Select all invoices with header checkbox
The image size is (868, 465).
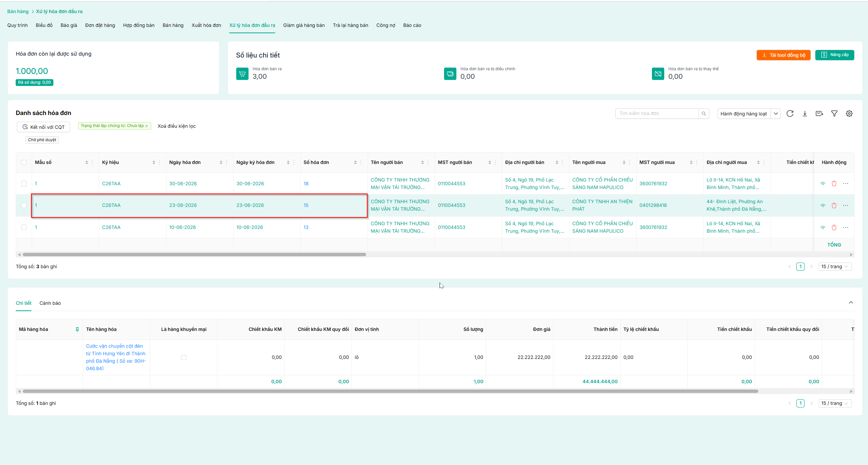pyautogui.click(x=24, y=162)
